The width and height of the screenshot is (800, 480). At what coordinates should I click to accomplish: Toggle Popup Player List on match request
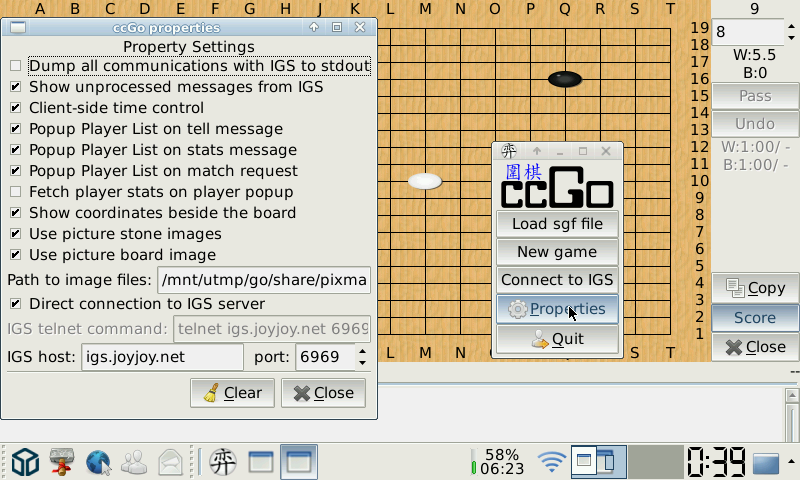tap(16, 170)
